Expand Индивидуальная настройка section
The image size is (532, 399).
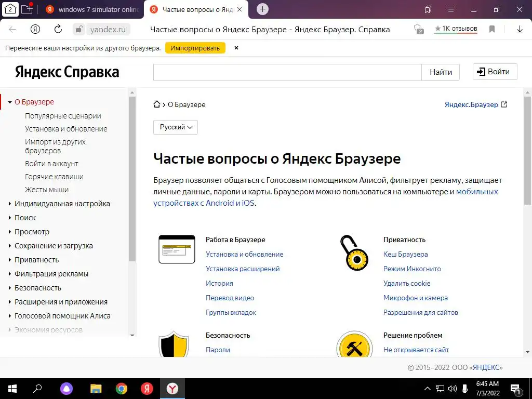[x=62, y=204]
